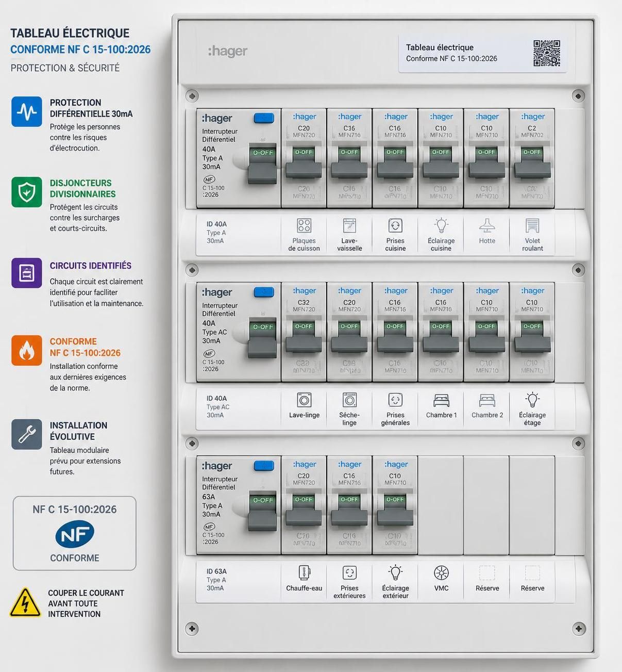Click the "PROTECTION & SÉCURITÉ" subtitle
Screen dimensions: 622x672
[65, 68]
